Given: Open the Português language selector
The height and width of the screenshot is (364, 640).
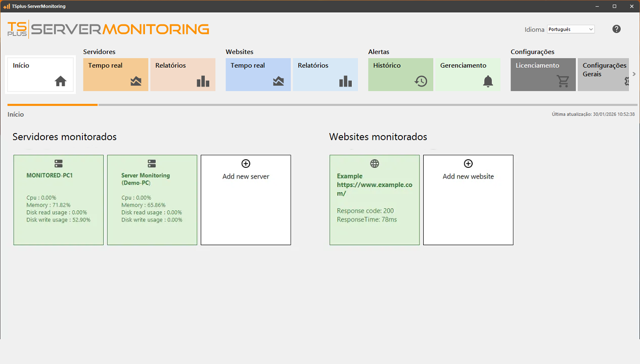Looking at the screenshot, I should pyautogui.click(x=570, y=29).
